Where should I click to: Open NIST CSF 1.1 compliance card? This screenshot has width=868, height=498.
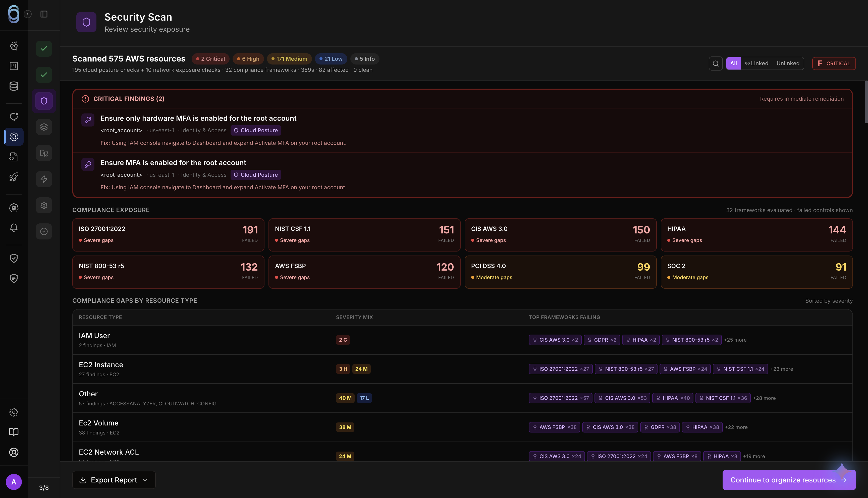364,235
